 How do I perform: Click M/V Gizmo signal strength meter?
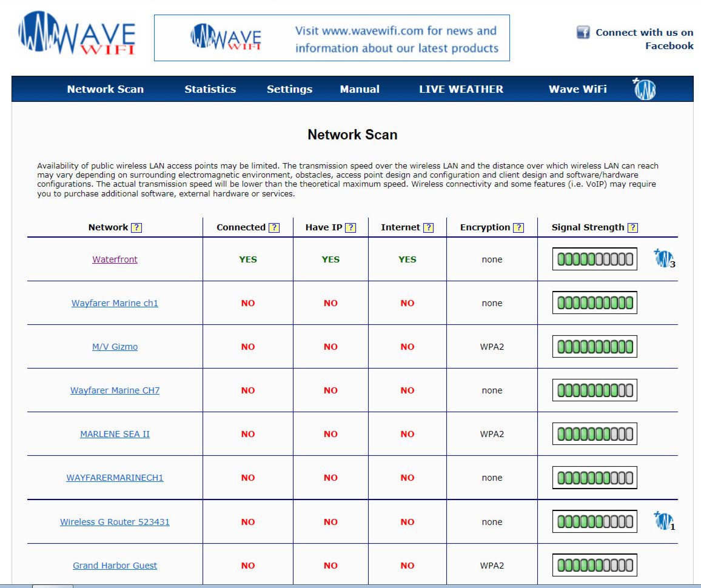click(595, 346)
